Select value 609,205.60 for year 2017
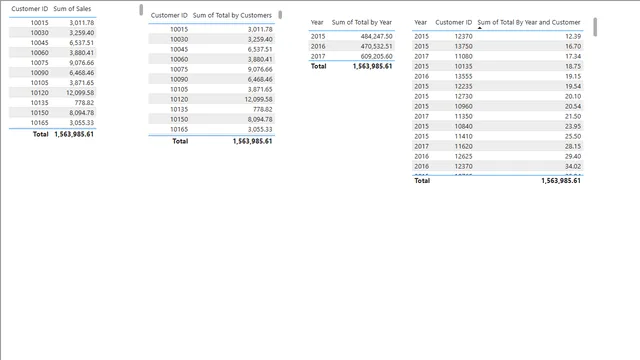 (376, 56)
